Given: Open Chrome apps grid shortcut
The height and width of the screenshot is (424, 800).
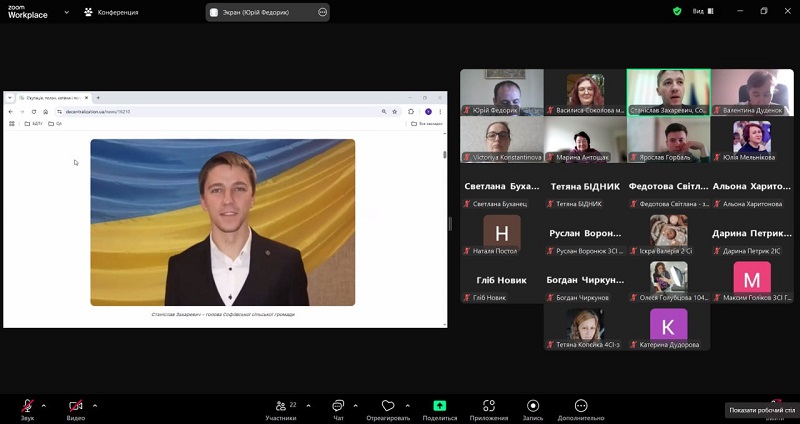Looking at the screenshot, I should 12,123.
